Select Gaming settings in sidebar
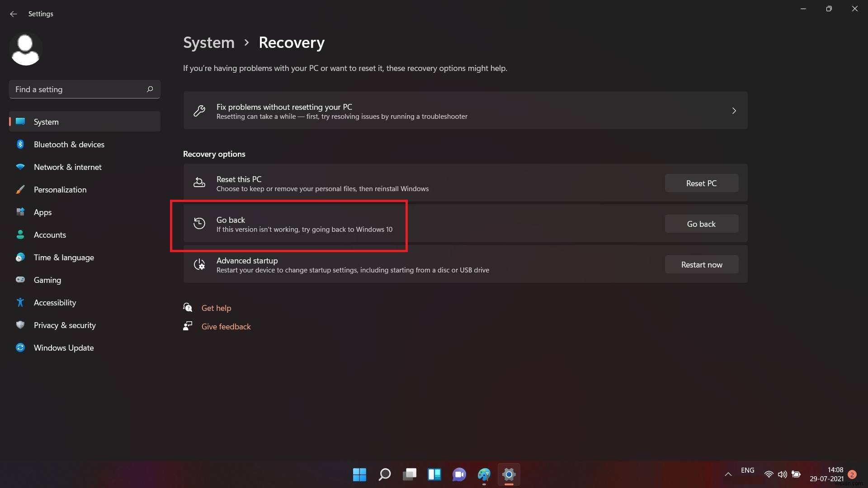 click(47, 279)
